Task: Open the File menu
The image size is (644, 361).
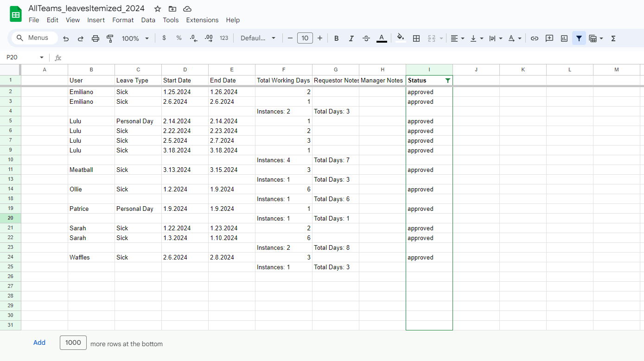Action: click(x=34, y=20)
